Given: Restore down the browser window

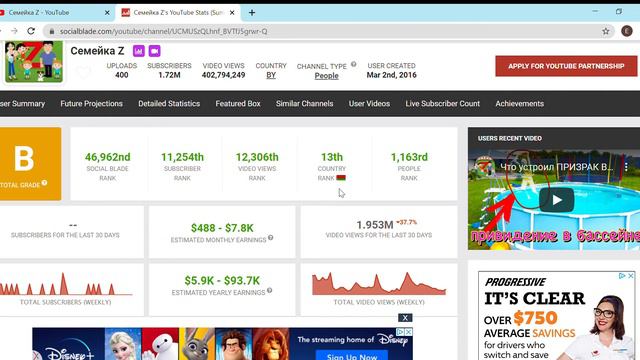Looking at the screenshot, I should pos(619,12).
